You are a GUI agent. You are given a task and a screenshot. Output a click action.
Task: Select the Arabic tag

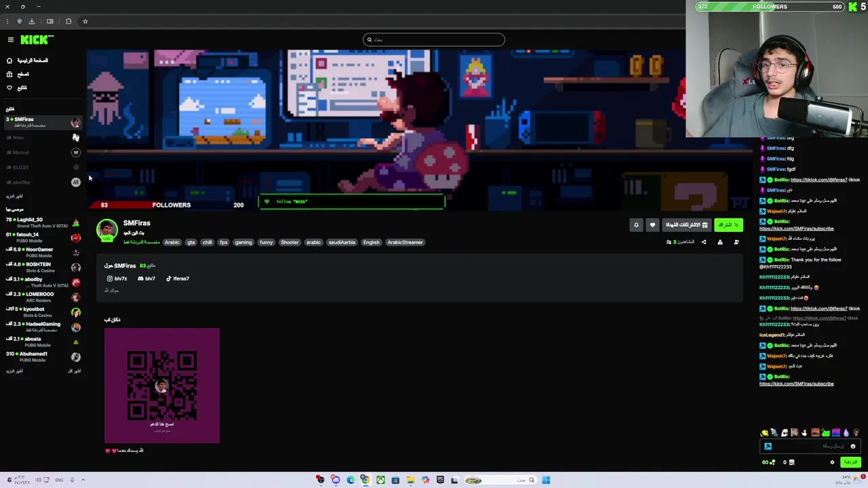tap(172, 242)
